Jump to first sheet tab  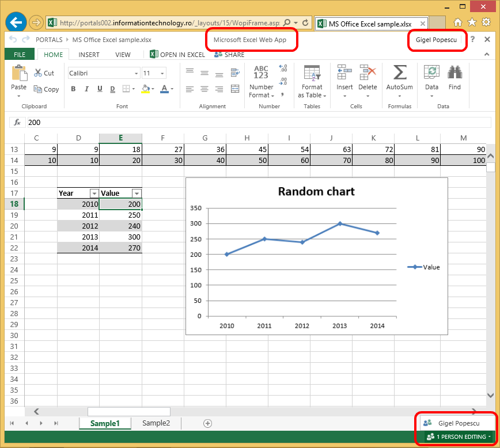tap(12, 423)
